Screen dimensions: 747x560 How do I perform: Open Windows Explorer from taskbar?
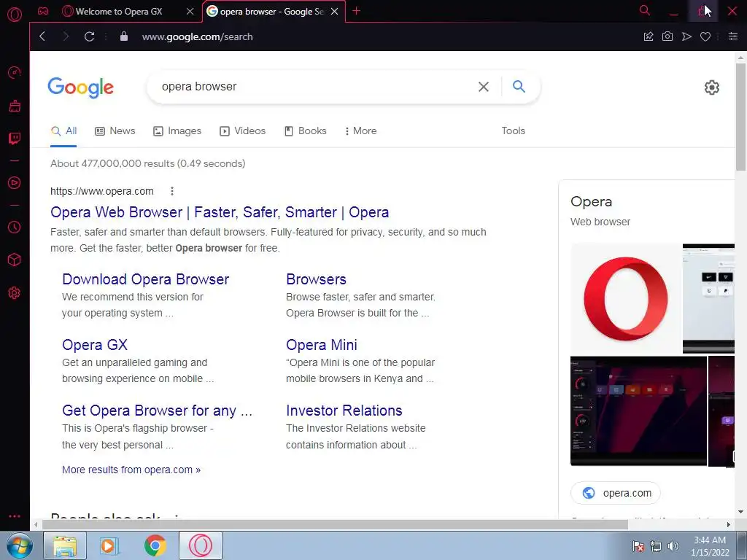pyautogui.click(x=65, y=545)
